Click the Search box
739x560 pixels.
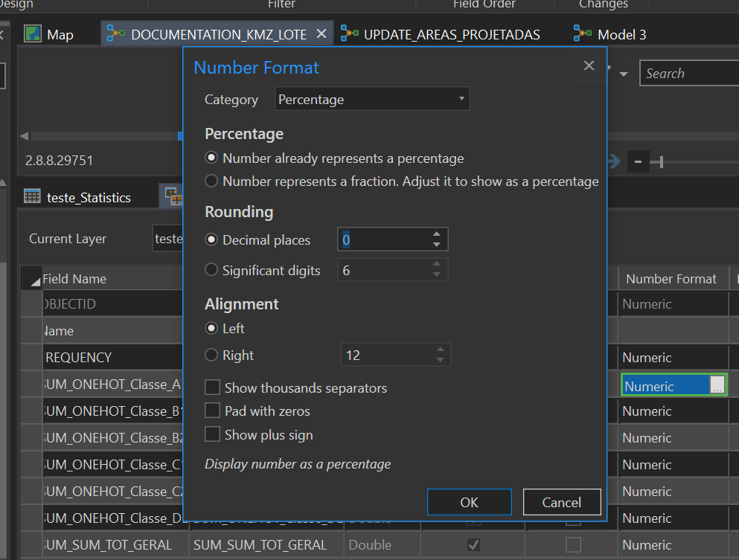689,73
